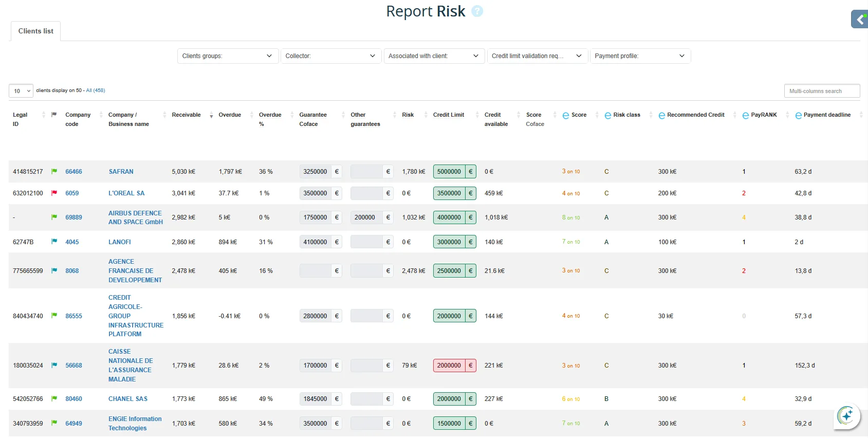Open company code 86555 link
The image size is (868, 438).
pyautogui.click(x=73, y=316)
